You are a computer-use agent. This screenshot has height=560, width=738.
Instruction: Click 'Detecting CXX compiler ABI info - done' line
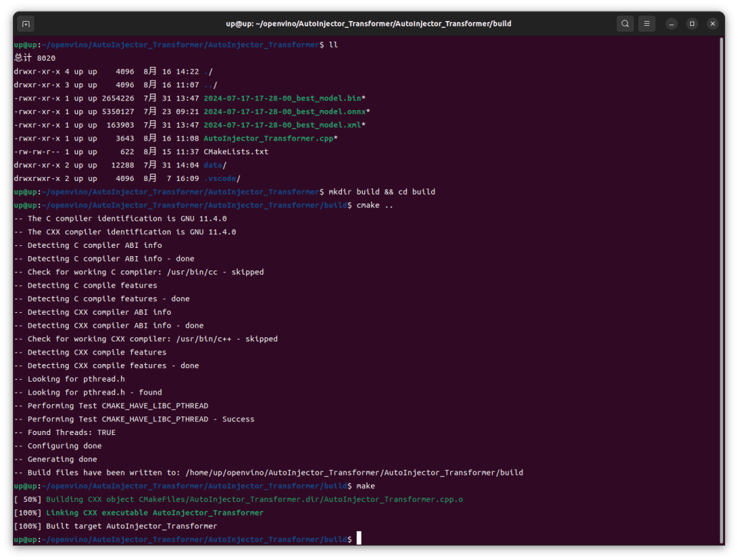click(109, 326)
